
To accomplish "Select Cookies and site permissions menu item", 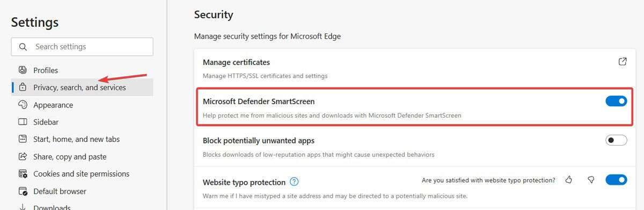I will coord(82,174).
